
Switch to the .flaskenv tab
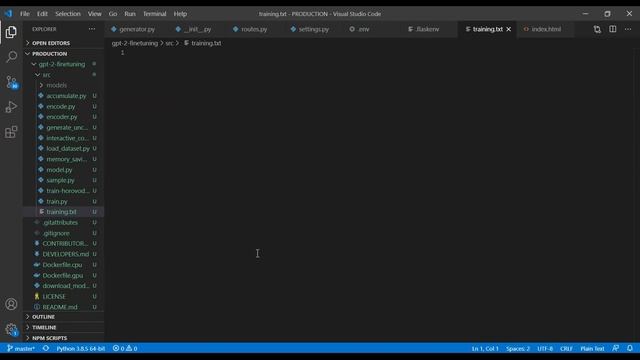(428, 29)
